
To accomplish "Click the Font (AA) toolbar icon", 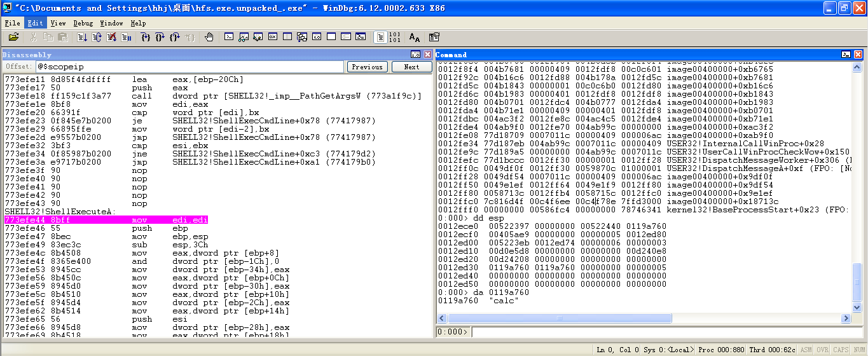I will pos(415,38).
